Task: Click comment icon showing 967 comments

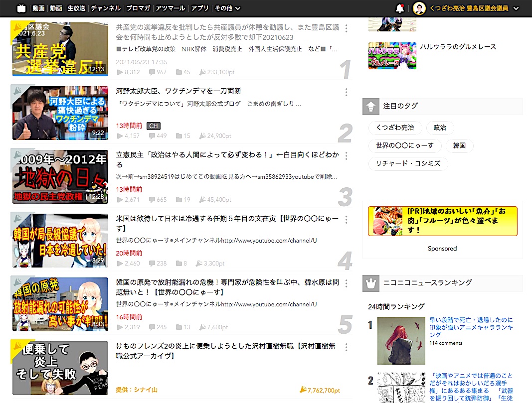Action: click(152, 72)
